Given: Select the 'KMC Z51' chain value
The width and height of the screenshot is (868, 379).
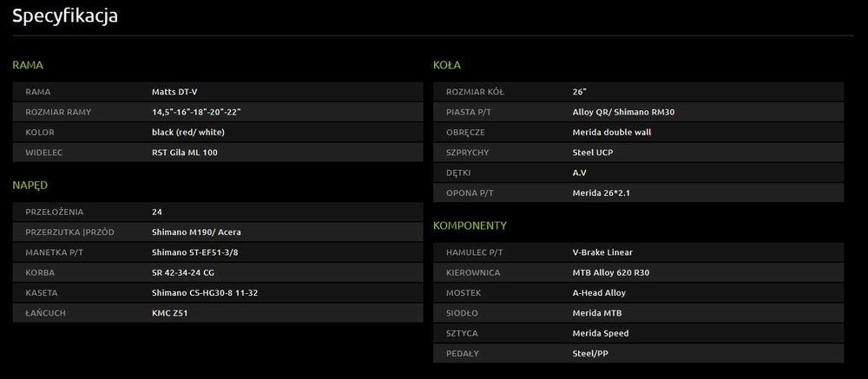Looking at the screenshot, I should tap(170, 313).
